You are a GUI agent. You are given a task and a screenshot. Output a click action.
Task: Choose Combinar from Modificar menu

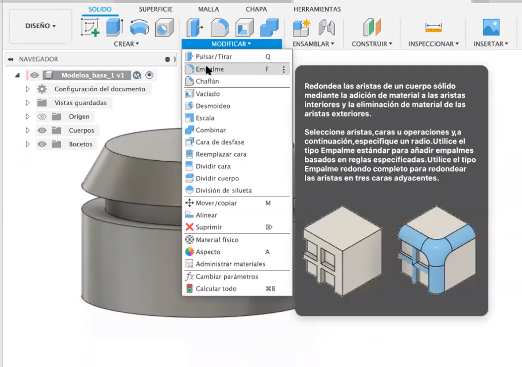point(237,130)
